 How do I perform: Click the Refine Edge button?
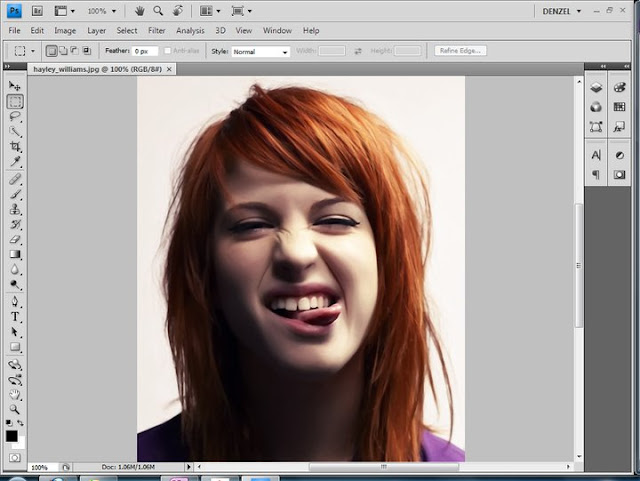click(460, 51)
